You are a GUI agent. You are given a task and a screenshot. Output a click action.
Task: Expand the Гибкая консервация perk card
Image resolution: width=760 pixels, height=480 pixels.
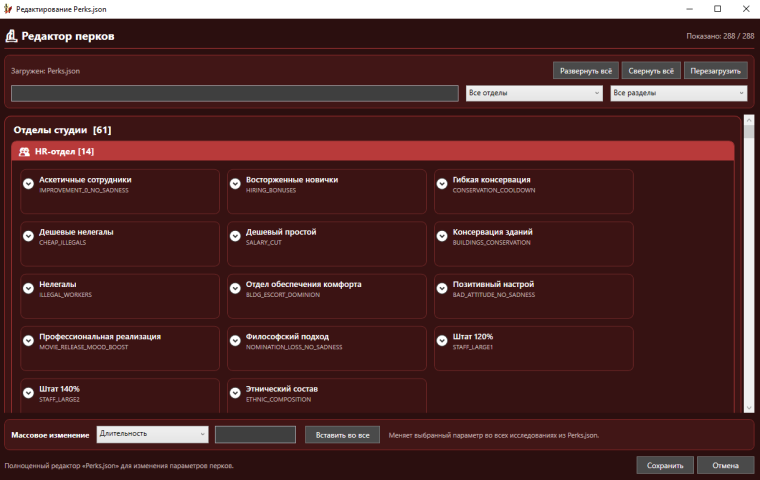[x=442, y=184]
